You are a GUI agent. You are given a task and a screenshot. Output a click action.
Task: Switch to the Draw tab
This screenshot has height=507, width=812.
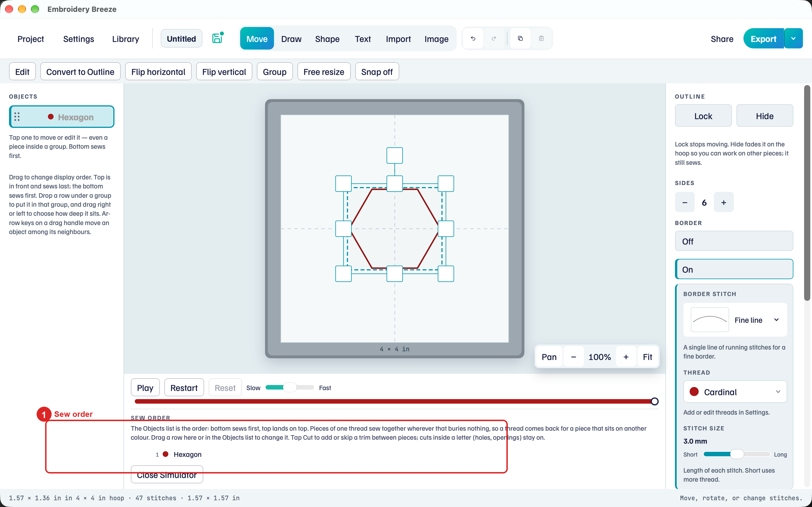pos(291,39)
